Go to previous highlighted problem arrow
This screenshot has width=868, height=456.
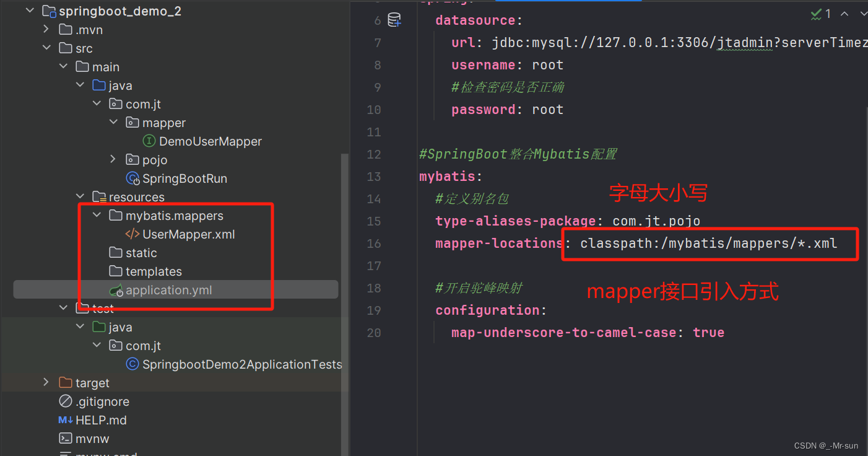click(x=844, y=14)
